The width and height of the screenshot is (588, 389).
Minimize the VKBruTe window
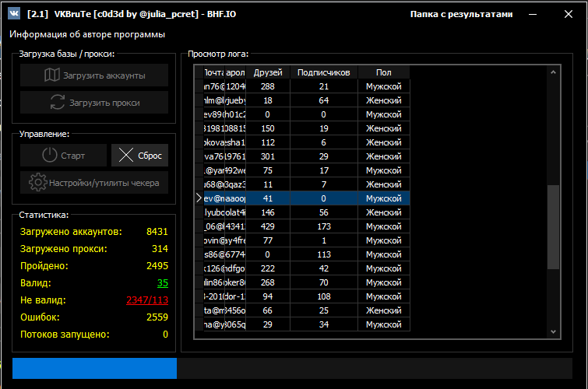coord(533,14)
